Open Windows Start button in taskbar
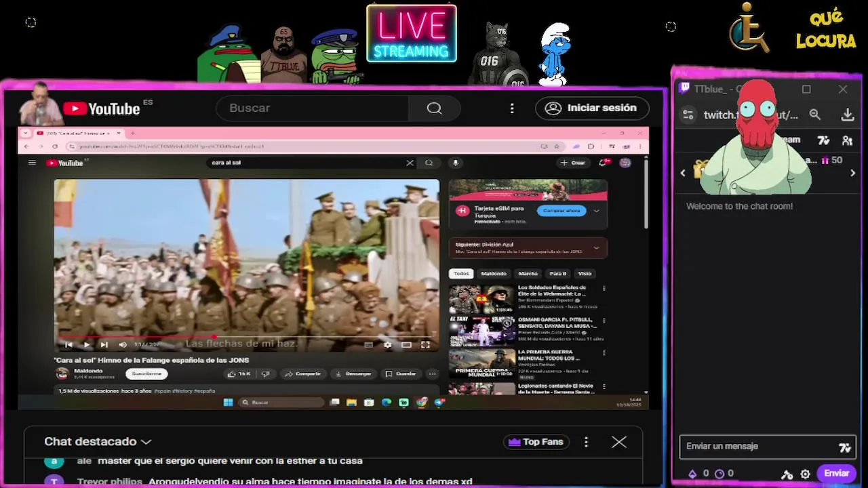Image resolution: width=868 pixels, height=488 pixels. 229,403
